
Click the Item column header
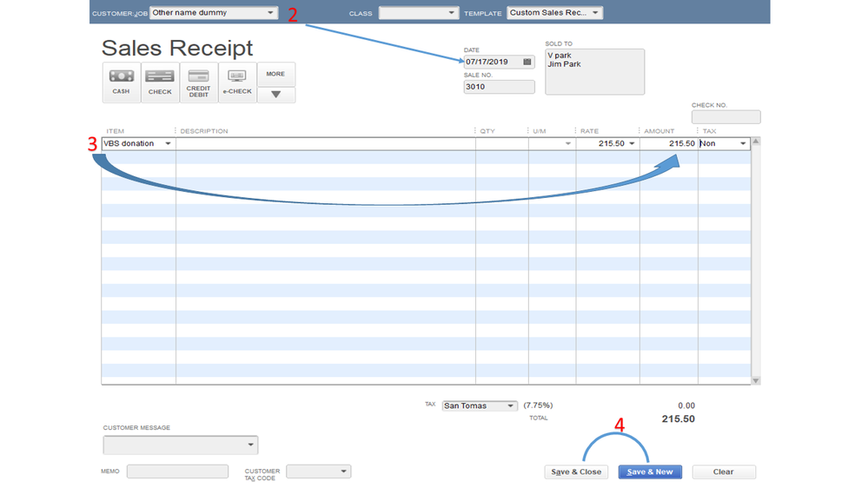[116, 131]
